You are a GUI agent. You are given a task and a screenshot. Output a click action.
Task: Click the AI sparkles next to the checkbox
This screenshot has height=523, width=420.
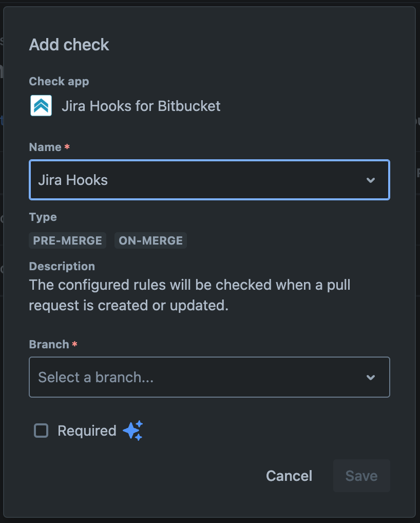tap(132, 431)
